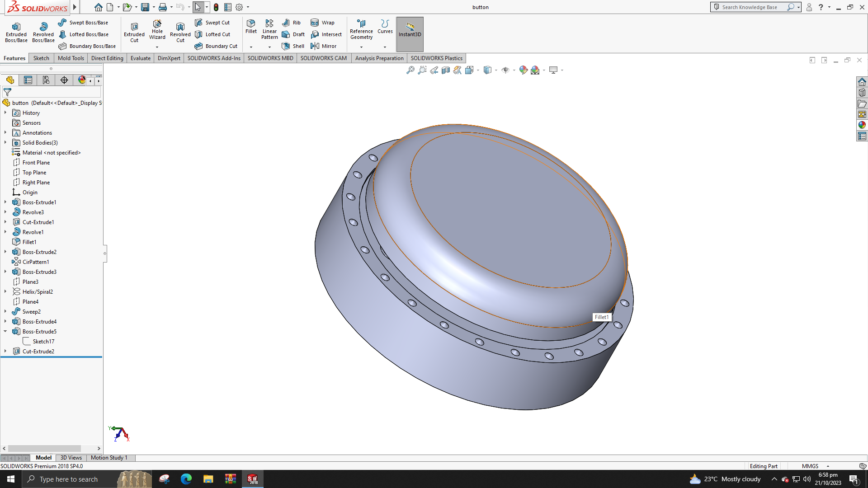Expand the Cut-Extrude2 feature
The width and height of the screenshot is (868, 488).
tap(5, 351)
